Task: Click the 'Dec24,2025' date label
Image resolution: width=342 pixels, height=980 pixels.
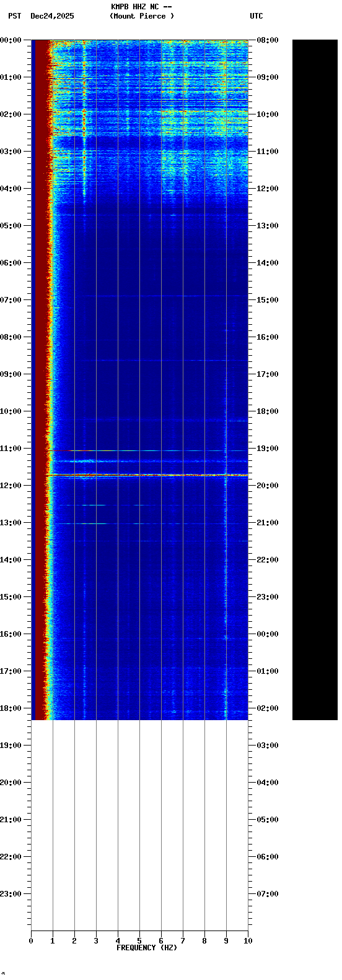Action: click(52, 16)
